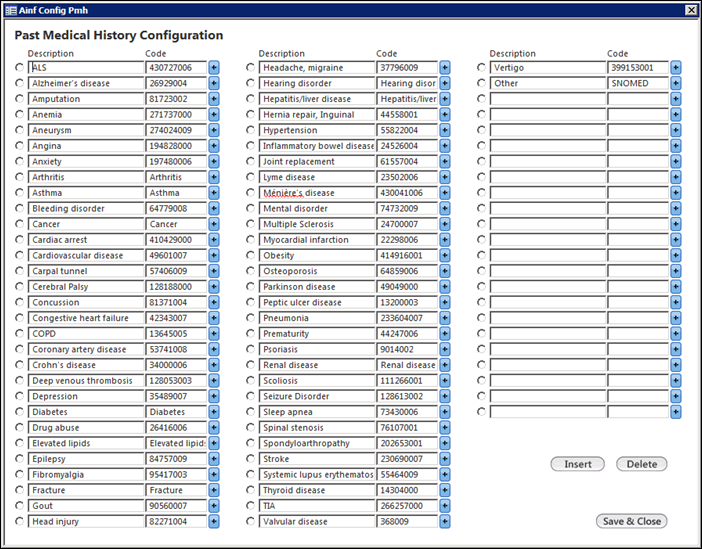Edit the Ménière's disease description field
Viewport: 702px width, 549px height.
click(317, 193)
